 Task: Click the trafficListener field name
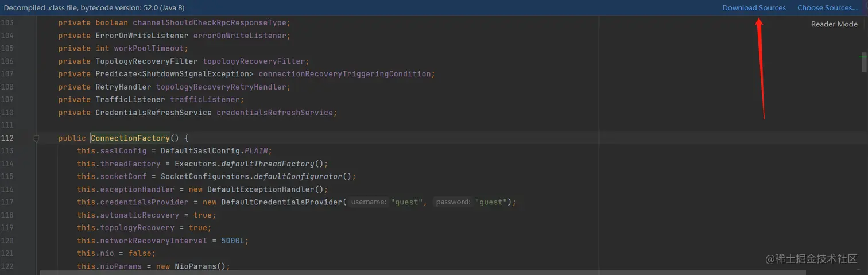(x=205, y=99)
